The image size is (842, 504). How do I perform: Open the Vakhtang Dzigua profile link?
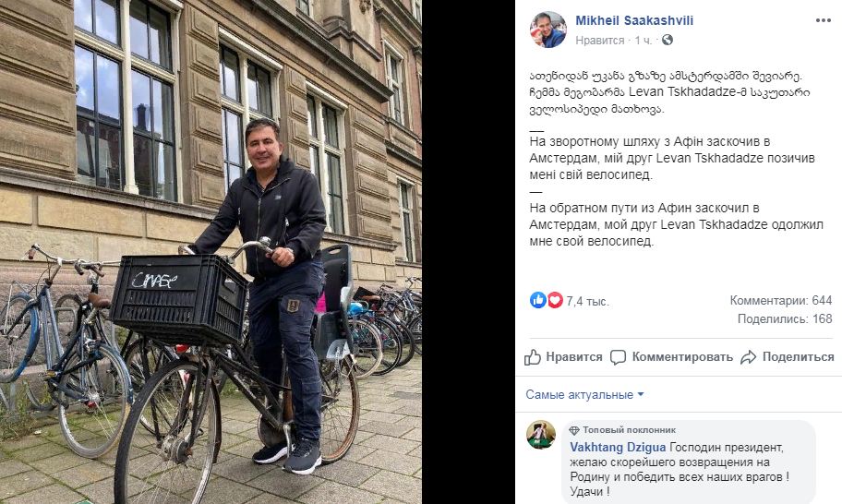(618, 447)
